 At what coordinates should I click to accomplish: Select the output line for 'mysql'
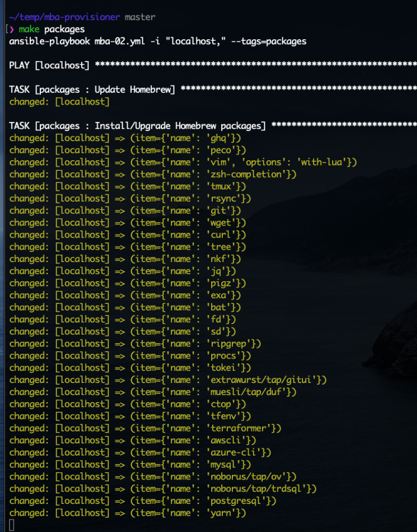131,465
